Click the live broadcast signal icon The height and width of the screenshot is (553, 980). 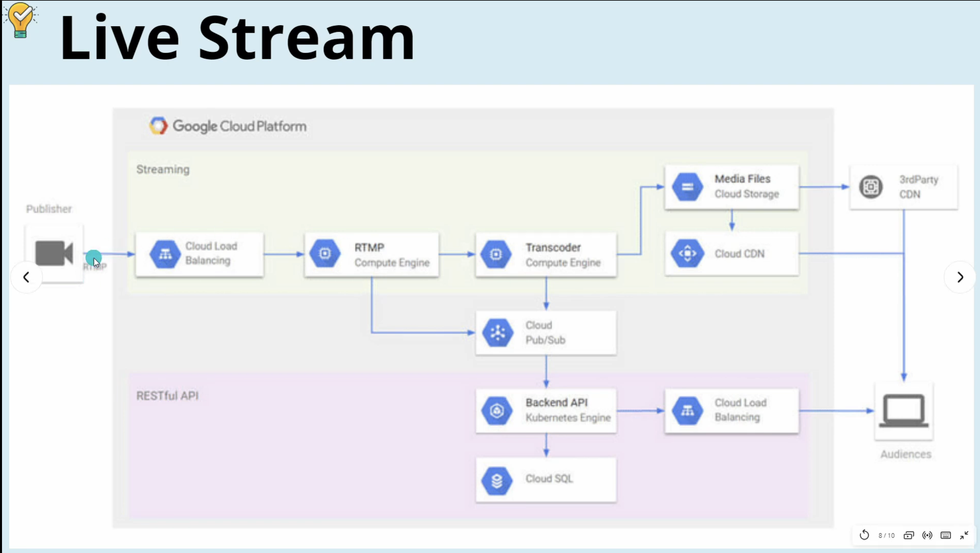(927, 535)
